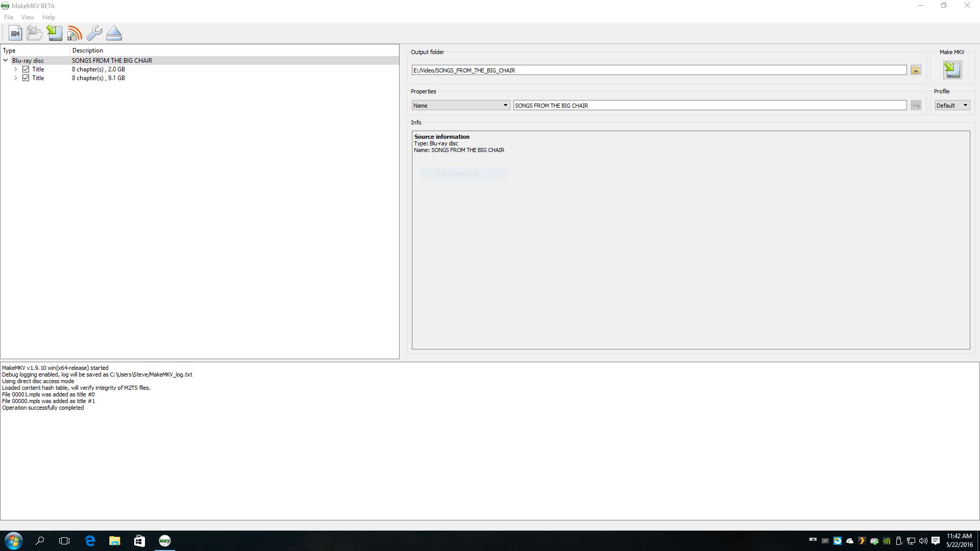Click the safely remove hardware USB icon
The height and width of the screenshot is (551, 980).
pyautogui.click(x=899, y=541)
